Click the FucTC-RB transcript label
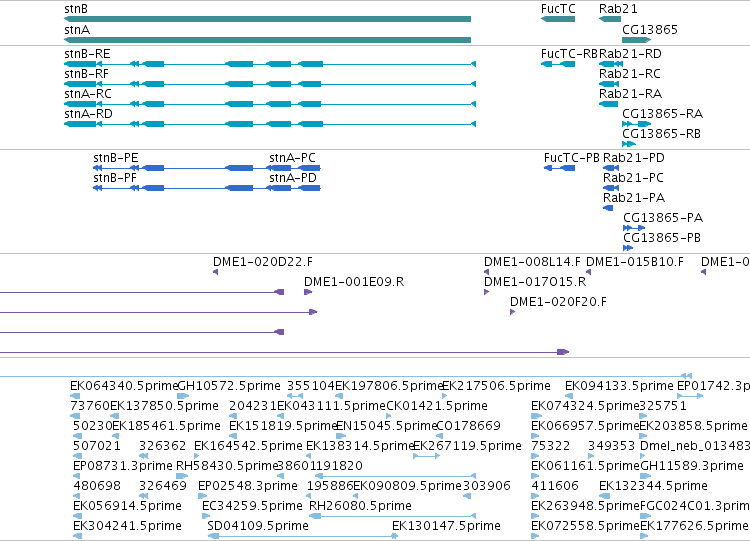The height and width of the screenshot is (541, 750). point(569,54)
